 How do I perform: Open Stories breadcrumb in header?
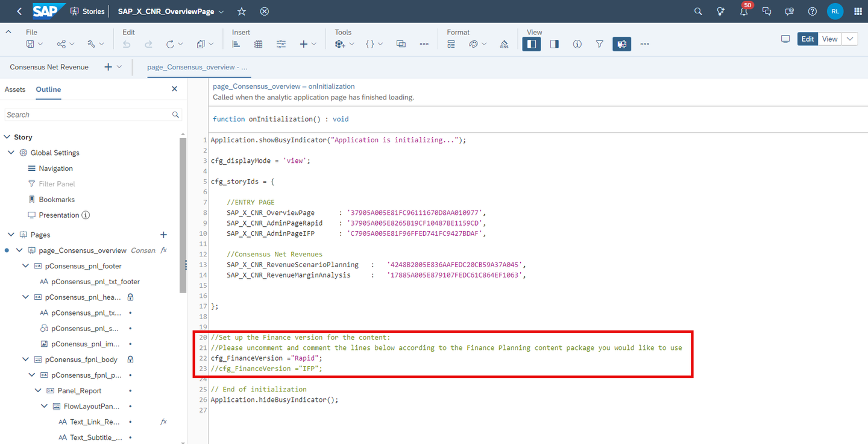coord(87,11)
